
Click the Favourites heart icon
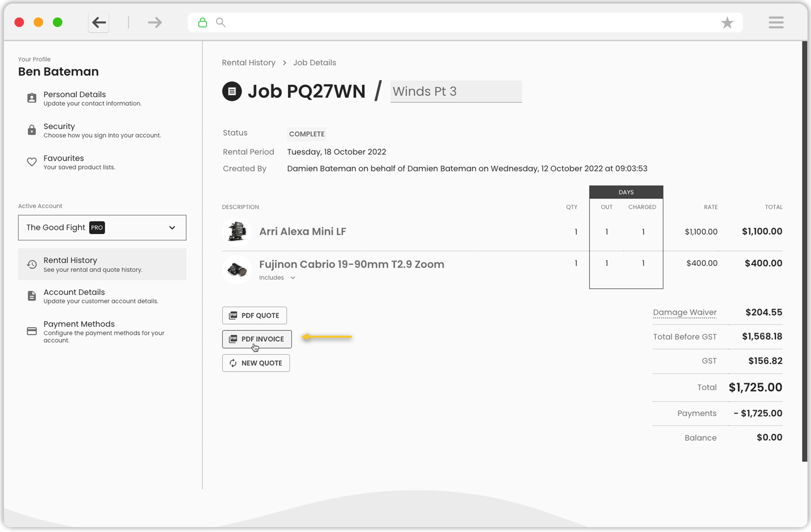[x=32, y=161]
